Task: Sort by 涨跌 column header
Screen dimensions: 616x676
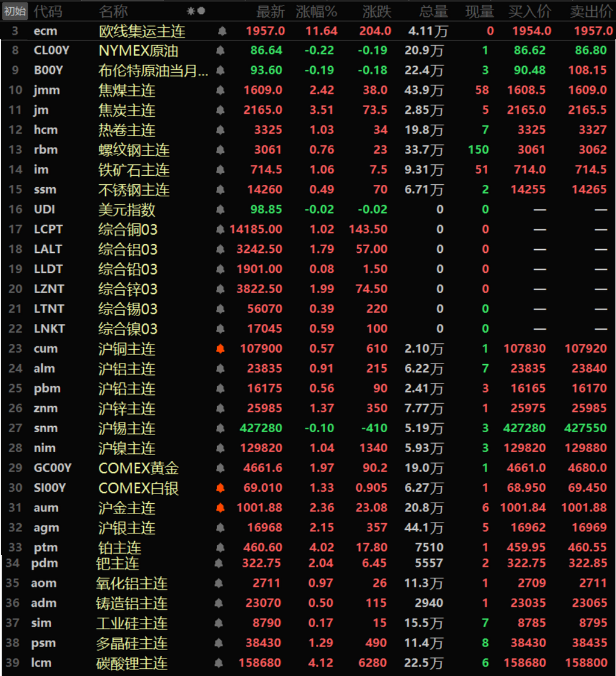Action: (377, 11)
